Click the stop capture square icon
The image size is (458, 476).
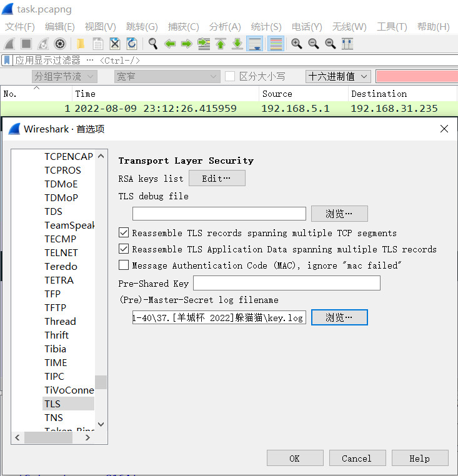[x=26, y=44]
